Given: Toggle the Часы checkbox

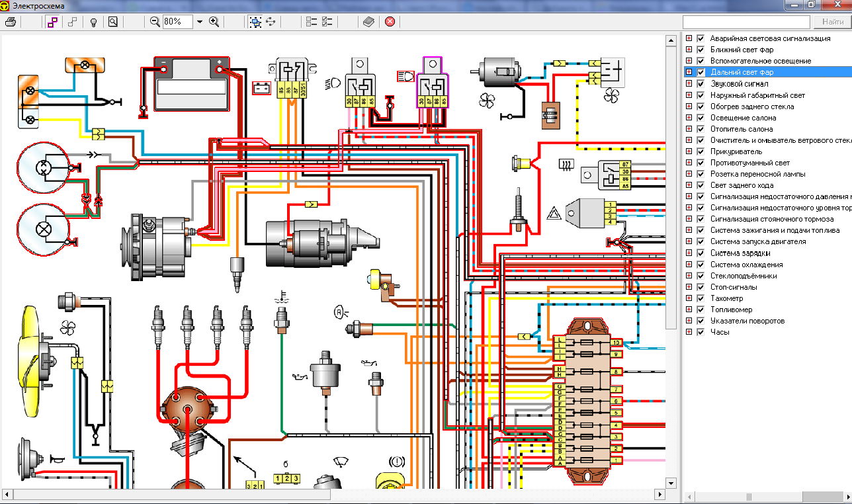Looking at the screenshot, I should click(701, 332).
